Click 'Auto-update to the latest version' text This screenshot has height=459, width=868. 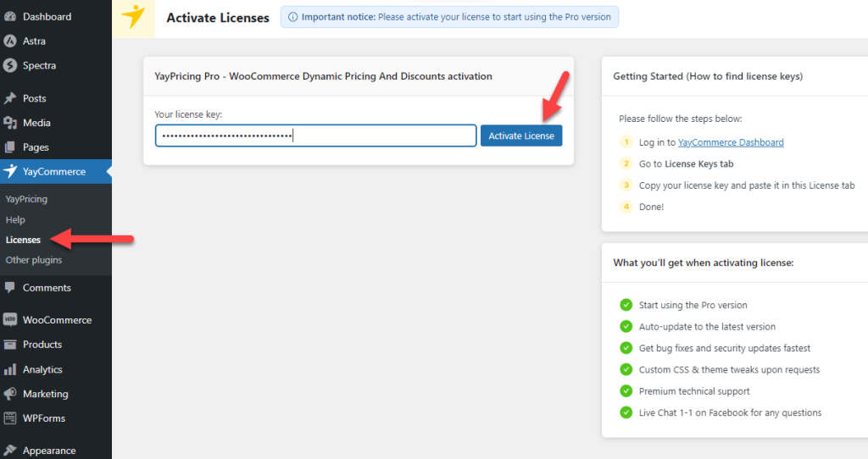coord(708,327)
